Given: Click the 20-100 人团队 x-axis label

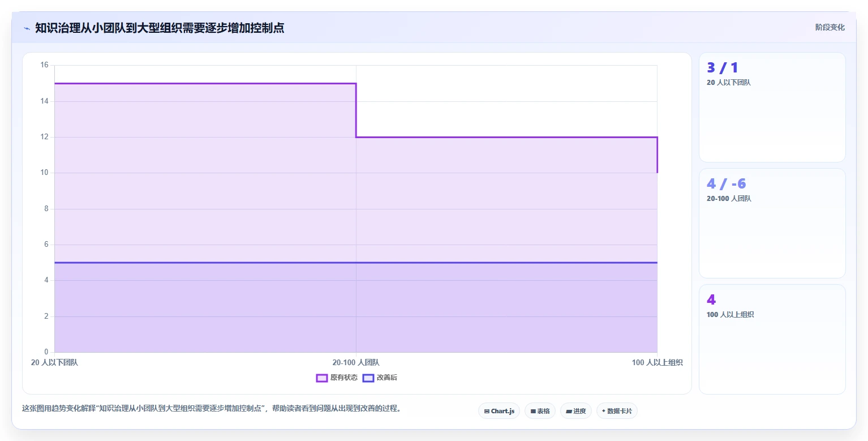Looking at the screenshot, I should [356, 362].
